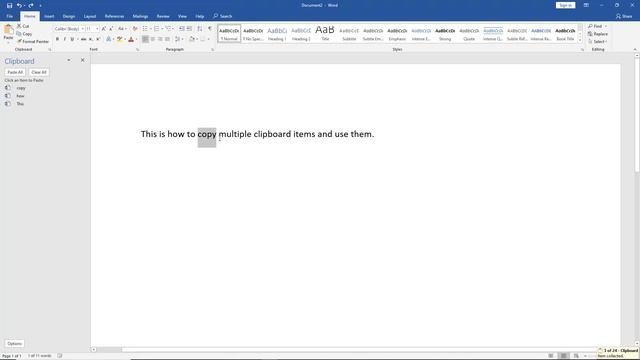Apply subscript formatting
Image resolution: width=640 pixels, height=360 pixels.
91,39
